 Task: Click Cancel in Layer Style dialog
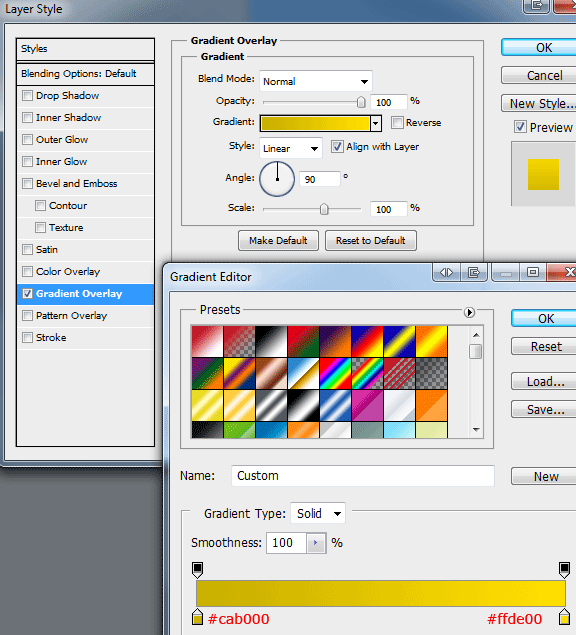[539, 75]
